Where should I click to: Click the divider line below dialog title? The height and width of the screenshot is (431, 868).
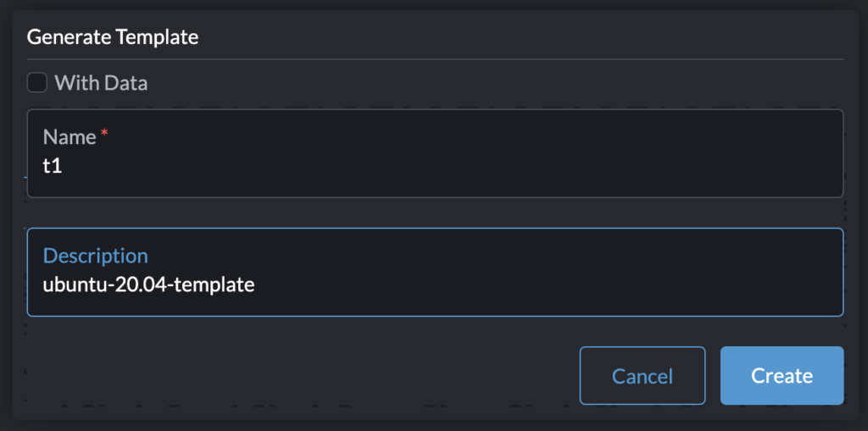tap(434, 59)
